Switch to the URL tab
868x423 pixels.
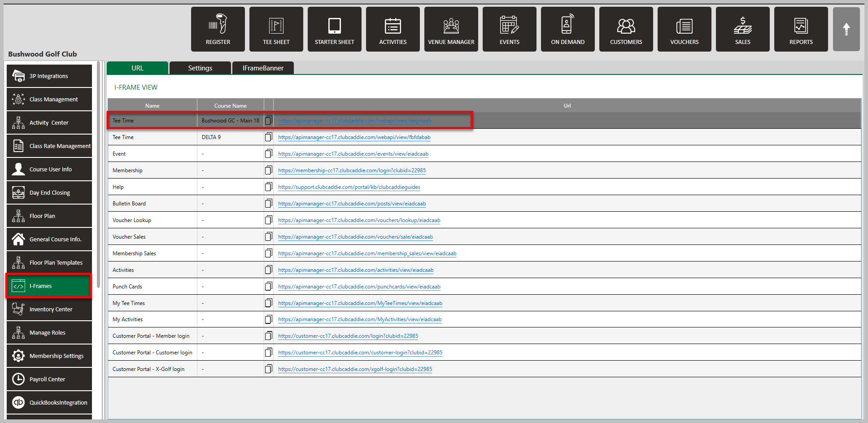[x=137, y=68]
